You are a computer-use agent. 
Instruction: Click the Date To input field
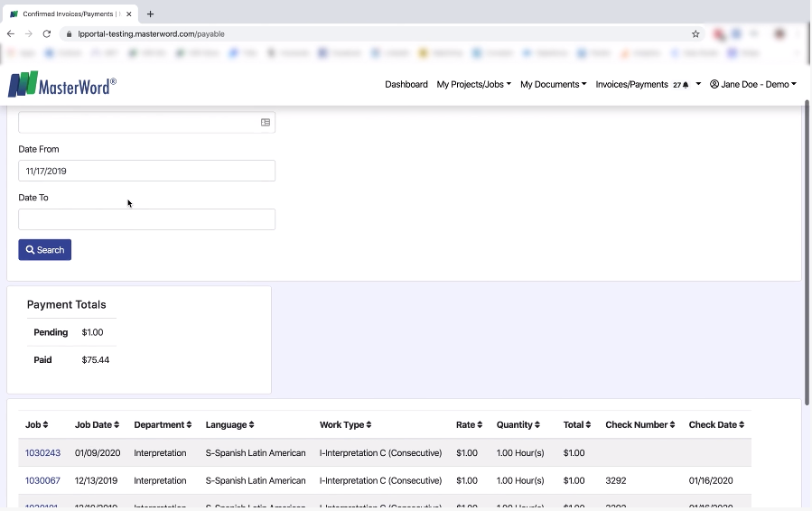[x=146, y=219]
